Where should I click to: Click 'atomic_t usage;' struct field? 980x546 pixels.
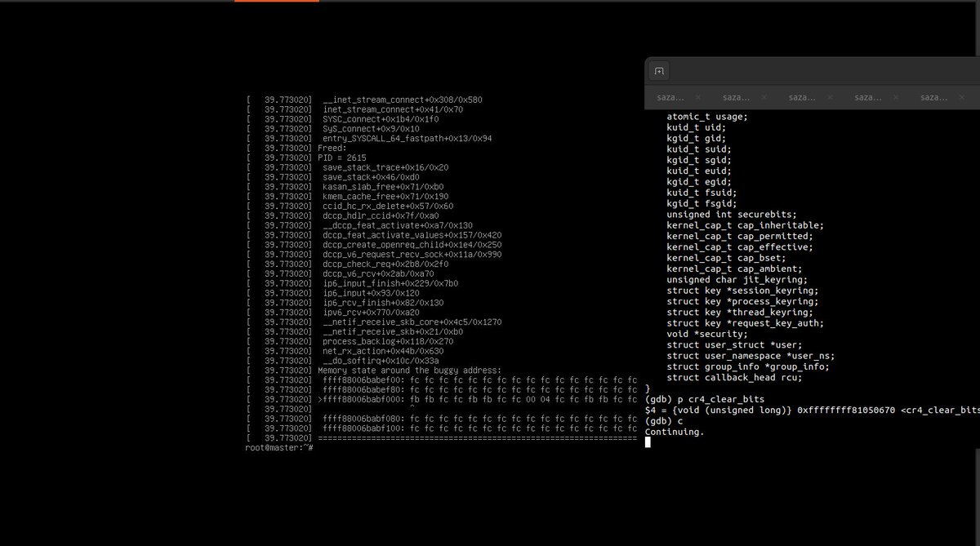(x=707, y=117)
